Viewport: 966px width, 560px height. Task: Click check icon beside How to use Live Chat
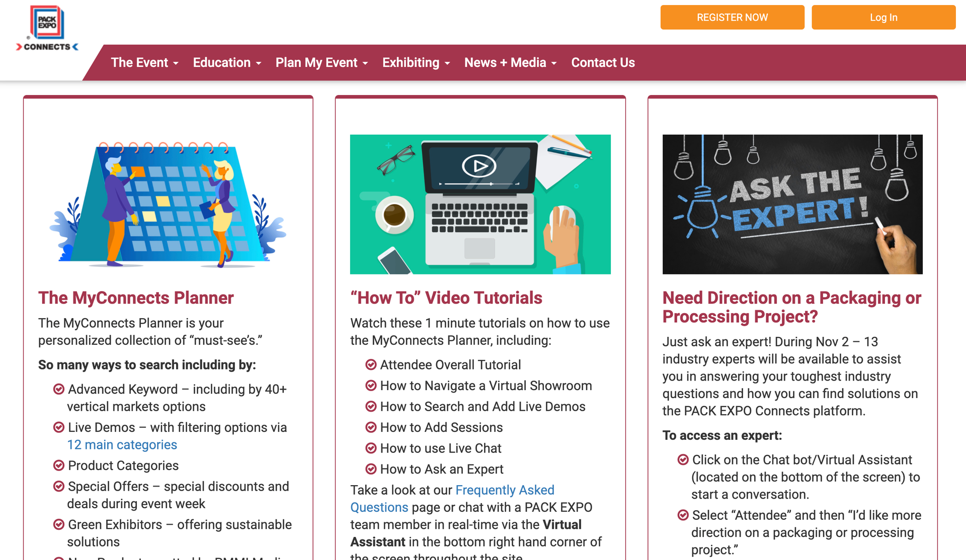click(x=371, y=448)
